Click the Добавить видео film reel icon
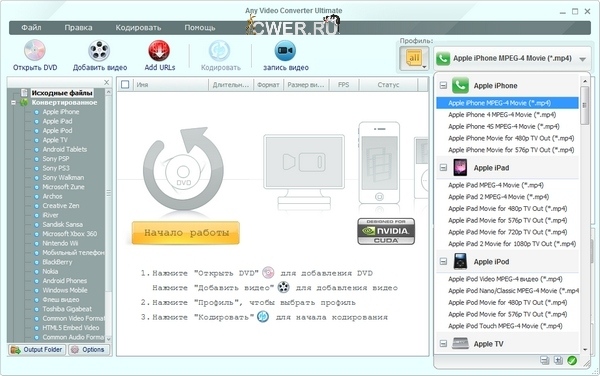 point(99,50)
